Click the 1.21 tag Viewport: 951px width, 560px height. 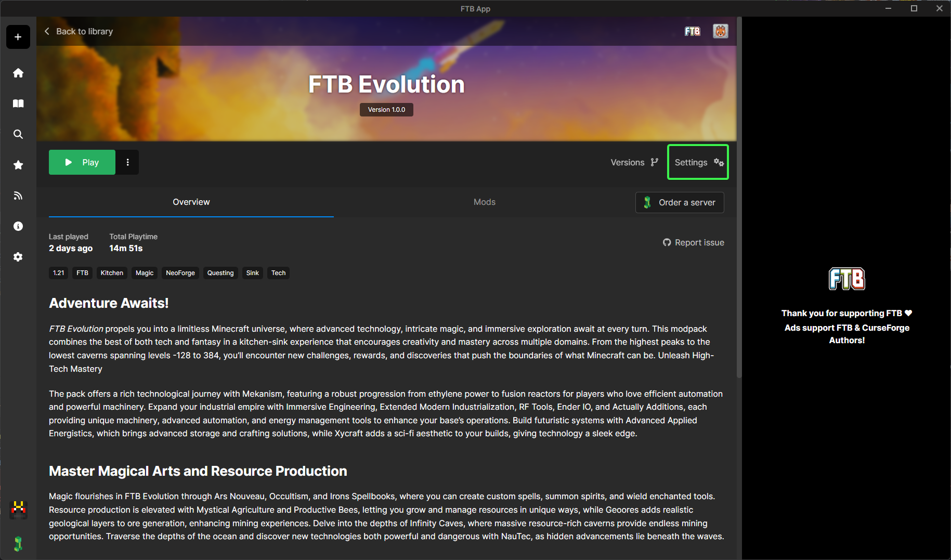(59, 273)
